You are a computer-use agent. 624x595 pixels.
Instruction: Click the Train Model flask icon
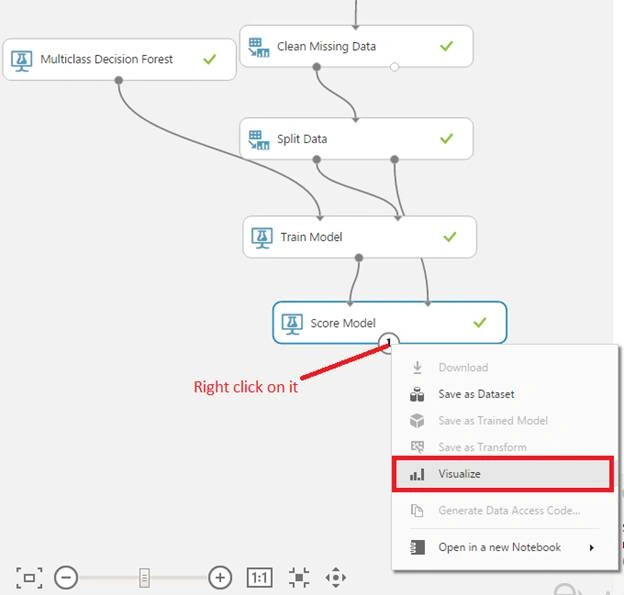pyautogui.click(x=262, y=238)
